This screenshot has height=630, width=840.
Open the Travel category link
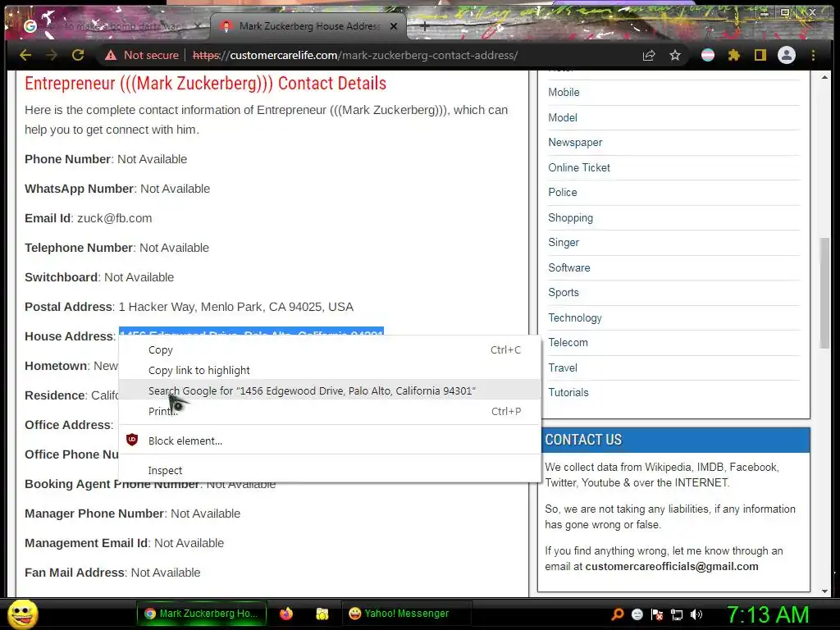pos(563,367)
